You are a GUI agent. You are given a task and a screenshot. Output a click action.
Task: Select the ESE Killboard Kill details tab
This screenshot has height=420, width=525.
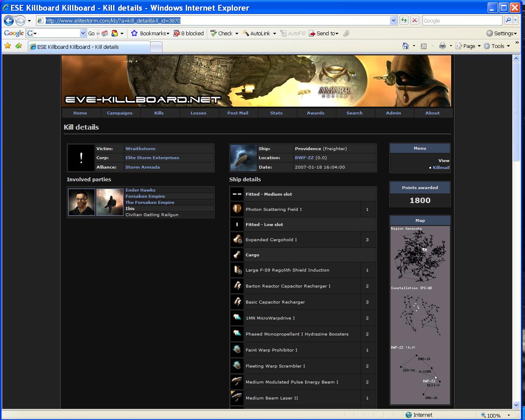[x=89, y=47]
